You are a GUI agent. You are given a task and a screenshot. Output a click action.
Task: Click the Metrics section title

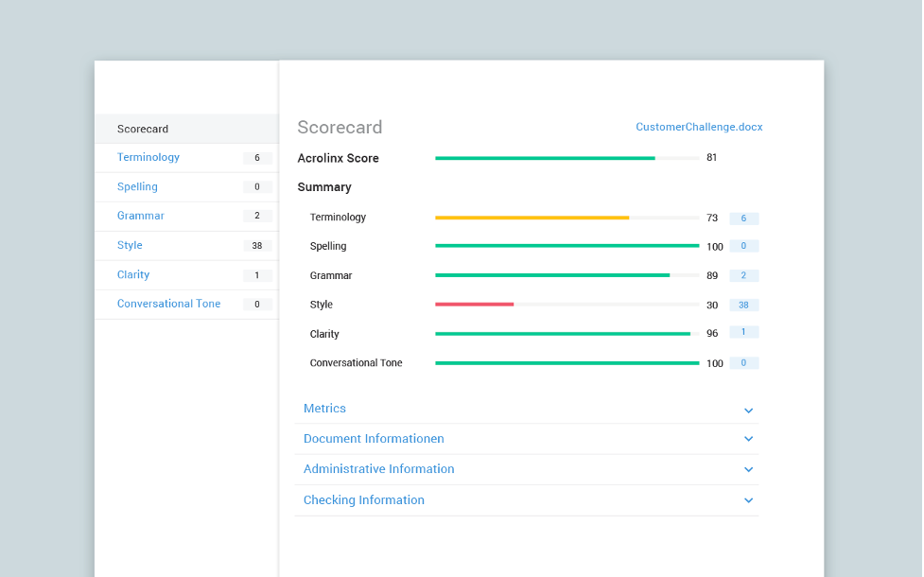[x=324, y=409]
